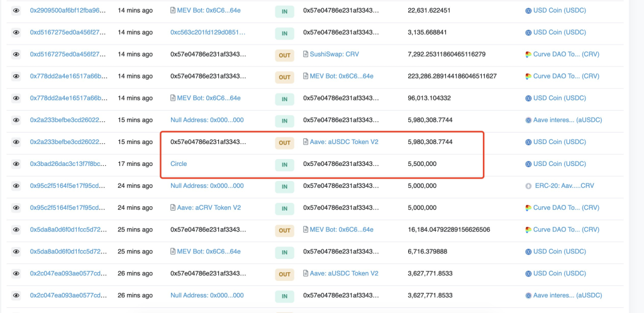
Task: Open hash 0x2a233befbe3c... in the Null Address aUSDC row
Action: tap(68, 120)
